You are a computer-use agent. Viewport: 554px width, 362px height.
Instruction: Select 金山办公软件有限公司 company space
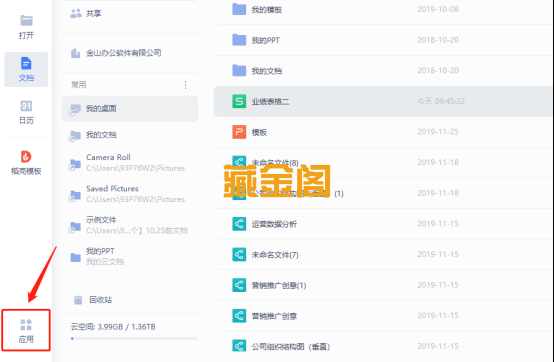click(117, 53)
